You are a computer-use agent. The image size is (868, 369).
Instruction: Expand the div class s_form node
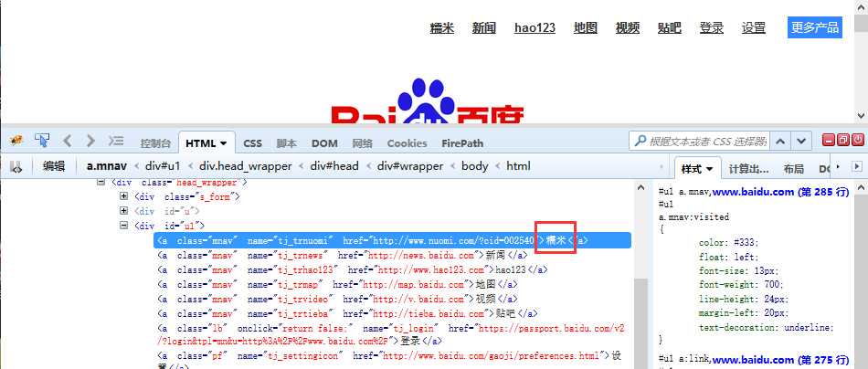[124, 196]
